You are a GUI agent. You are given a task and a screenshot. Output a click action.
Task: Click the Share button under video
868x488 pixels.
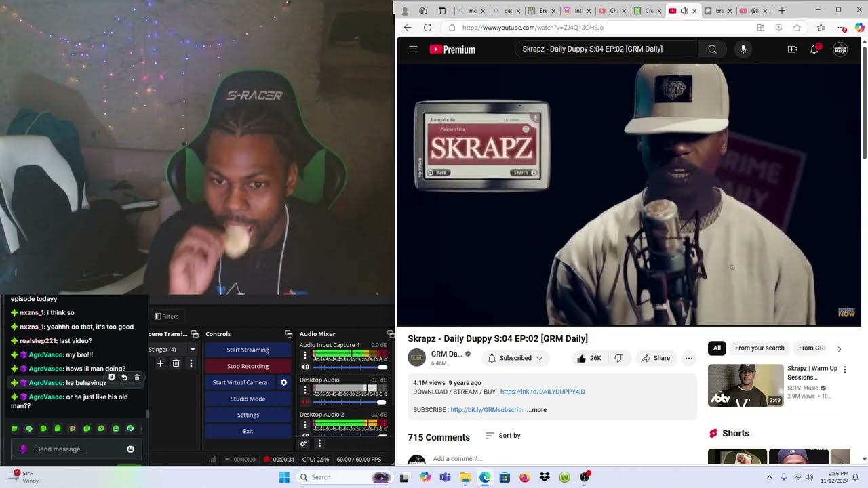click(655, 358)
